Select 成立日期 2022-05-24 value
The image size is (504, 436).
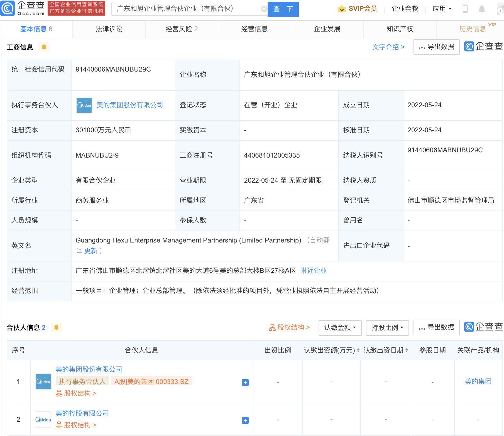click(424, 105)
